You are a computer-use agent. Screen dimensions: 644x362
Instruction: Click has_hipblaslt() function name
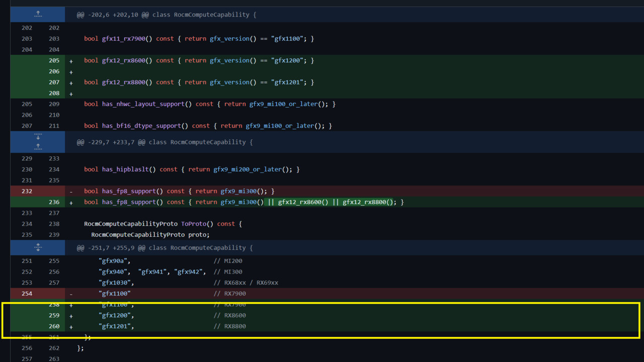tap(129, 169)
